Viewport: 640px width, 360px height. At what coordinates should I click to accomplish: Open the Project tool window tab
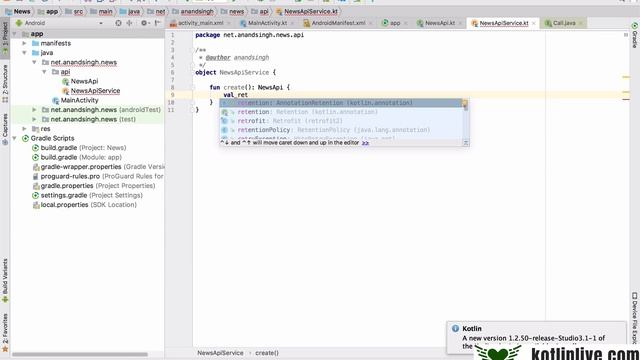5,38
